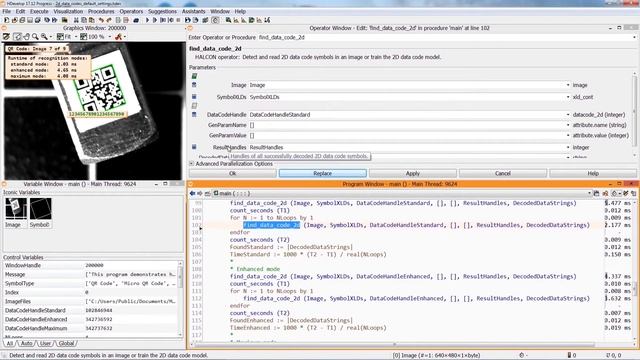
Task: Select the hand move tool in Graphics Window
Action: click(27, 37)
